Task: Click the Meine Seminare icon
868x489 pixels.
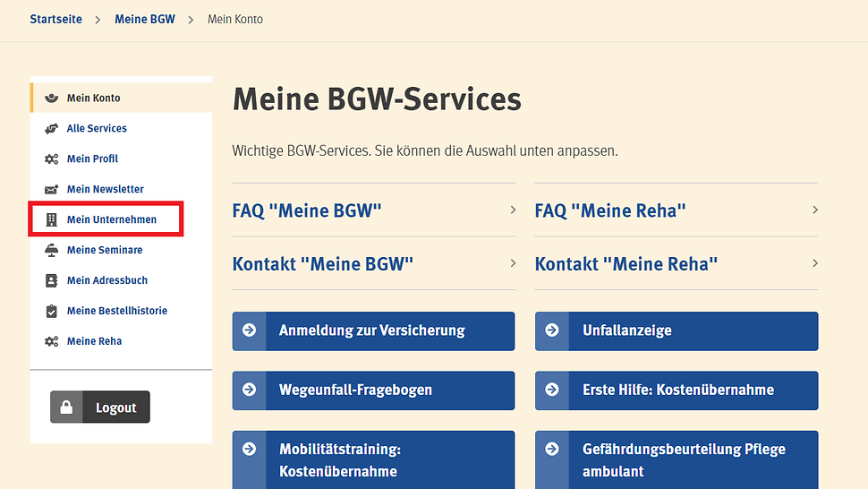Action: tap(52, 250)
